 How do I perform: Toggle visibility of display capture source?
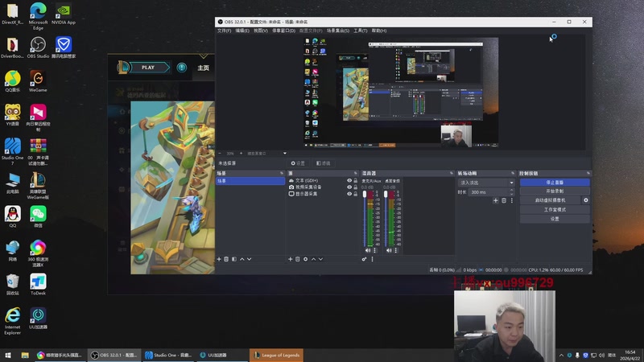349,194
